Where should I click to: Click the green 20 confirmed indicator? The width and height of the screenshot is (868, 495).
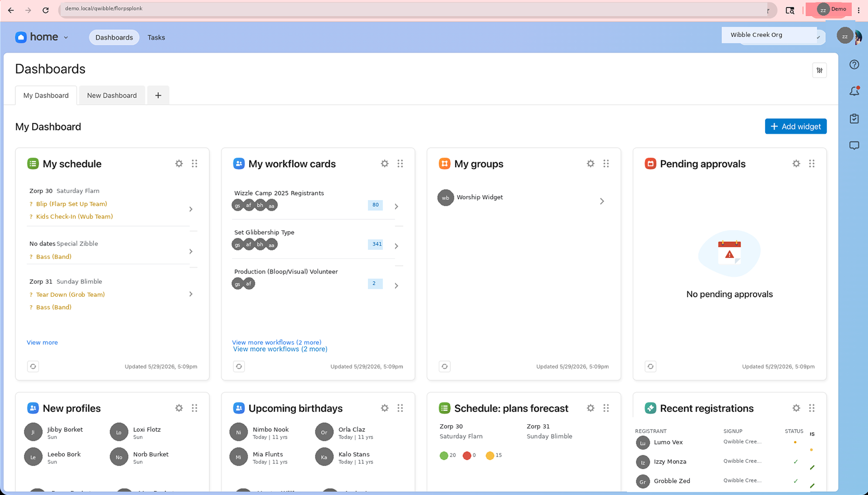(x=448, y=455)
